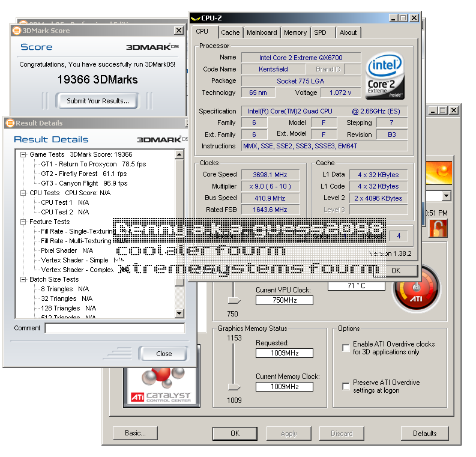Switch to the Mainboard tab in CPU-Z
Screen dimensions: 476x457
click(262, 32)
